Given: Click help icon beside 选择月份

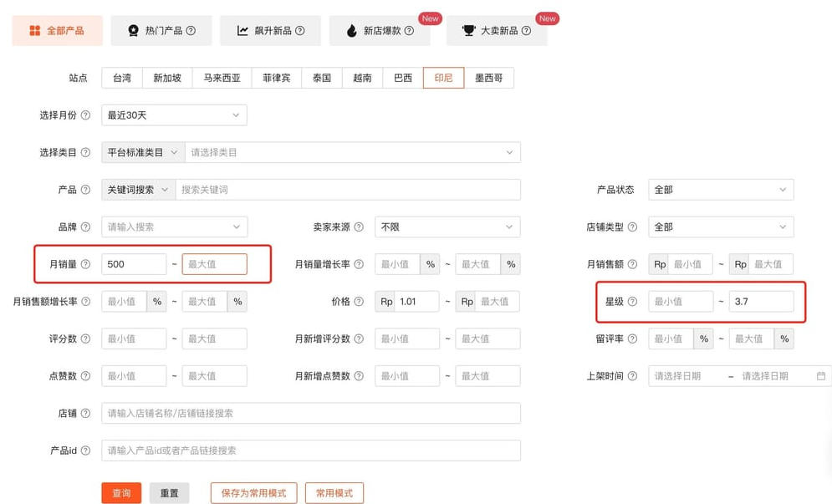Looking at the screenshot, I should pyautogui.click(x=85, y=115).
